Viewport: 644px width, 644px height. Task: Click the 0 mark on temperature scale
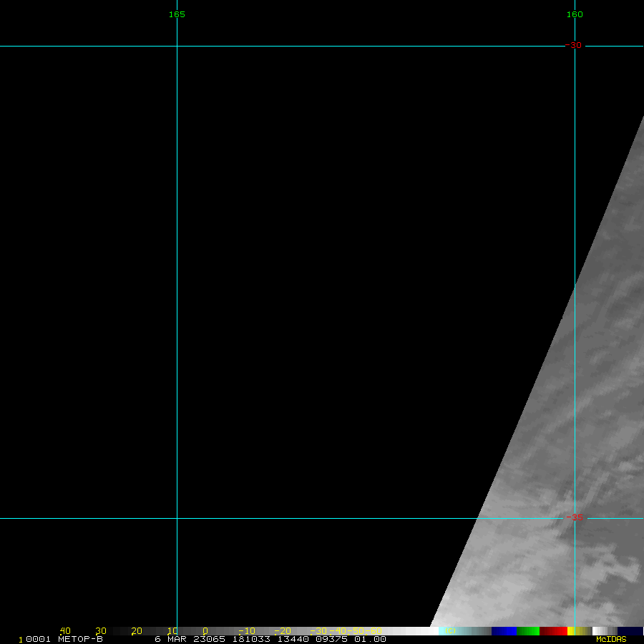205,631
